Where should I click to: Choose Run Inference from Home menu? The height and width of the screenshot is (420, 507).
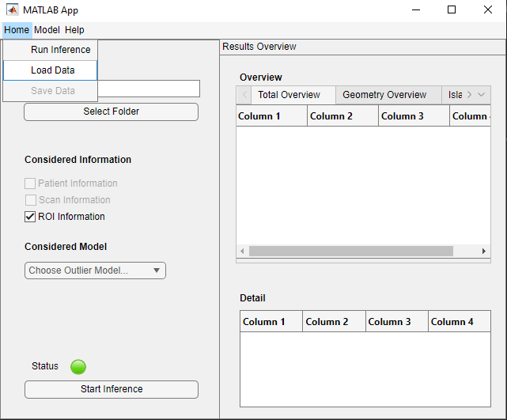60,50
